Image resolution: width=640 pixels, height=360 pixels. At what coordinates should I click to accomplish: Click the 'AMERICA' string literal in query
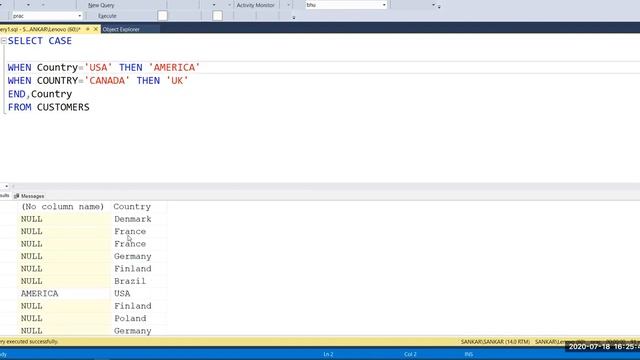[x=174, y=67]
